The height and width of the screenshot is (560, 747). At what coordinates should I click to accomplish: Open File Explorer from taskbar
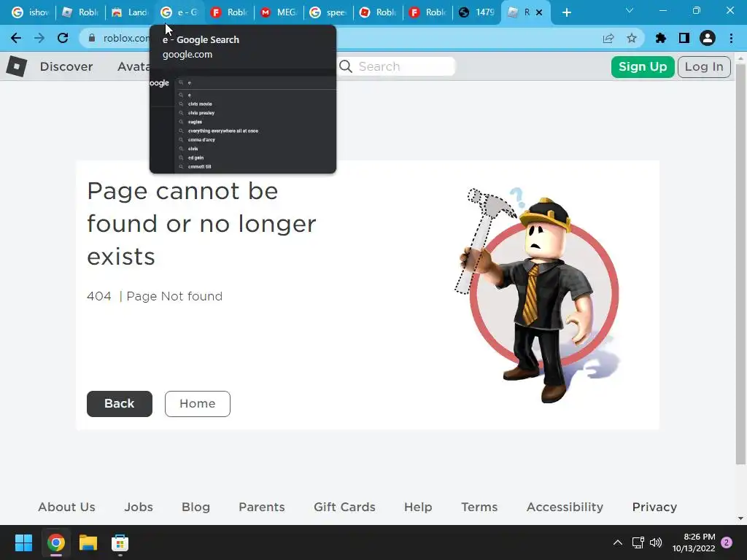pyautogui.click(x=88, y=542)
